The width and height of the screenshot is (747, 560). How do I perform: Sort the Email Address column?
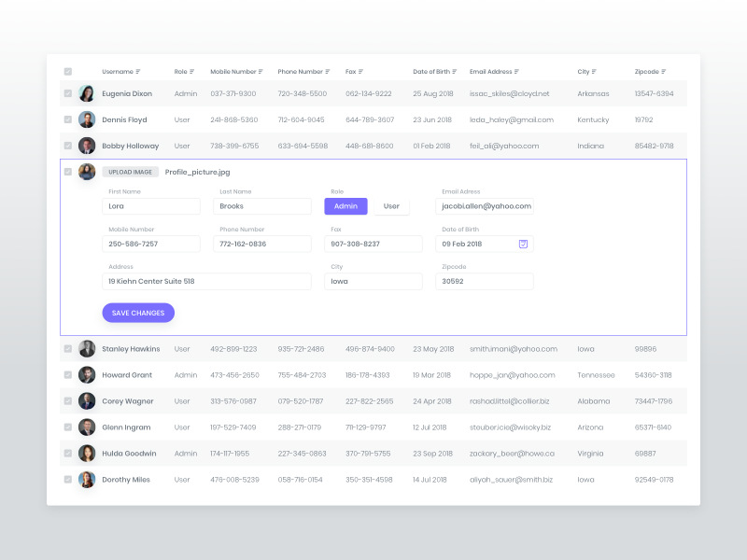point(514,71)
